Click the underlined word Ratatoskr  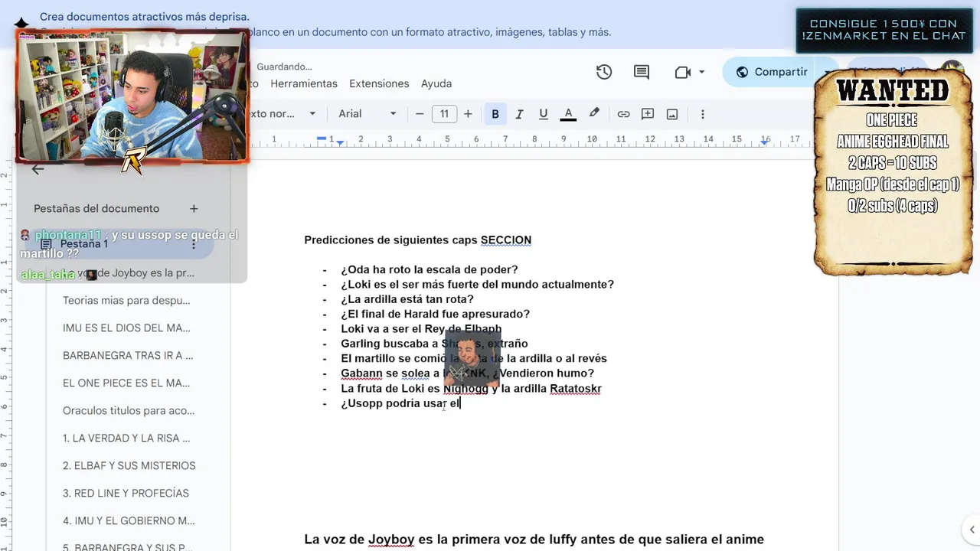[x=576, y=388]
